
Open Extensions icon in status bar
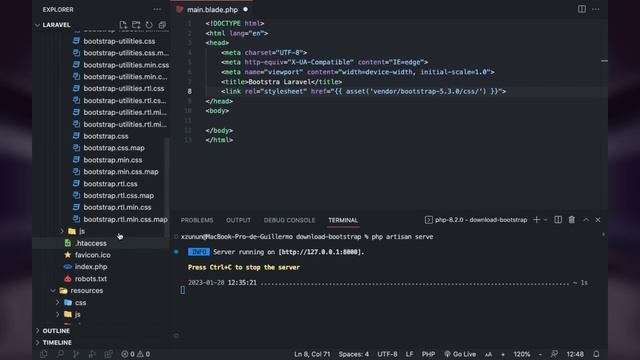(108, 354)
